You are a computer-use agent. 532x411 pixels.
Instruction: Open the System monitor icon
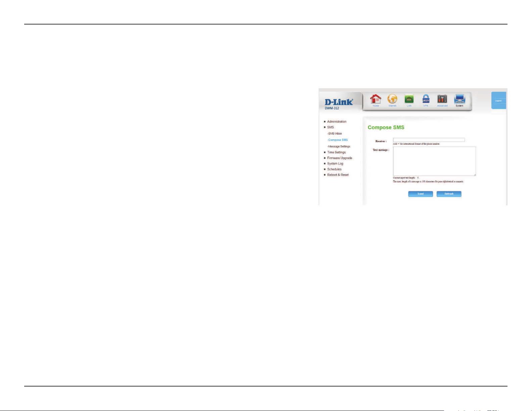(x=460, y=100)
